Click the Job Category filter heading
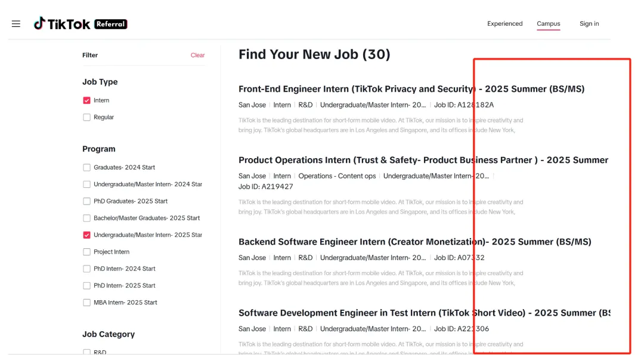 click(109, 334)
